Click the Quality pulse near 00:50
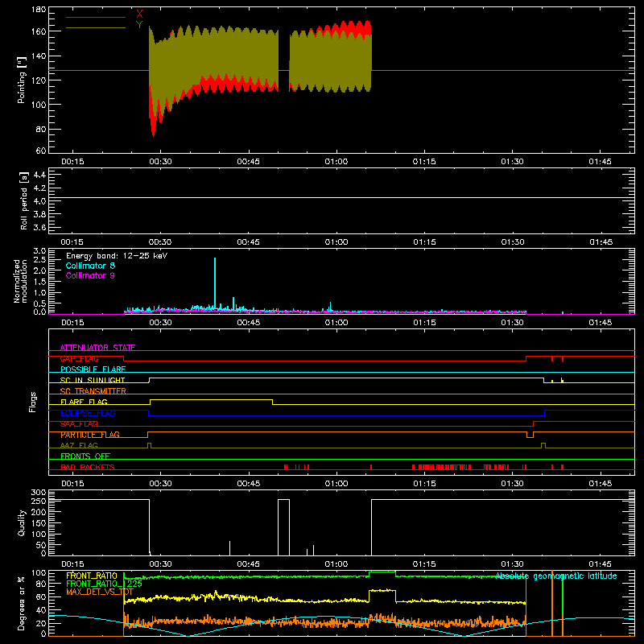This screenshot has width=644, height=644. tap(284, 527)
